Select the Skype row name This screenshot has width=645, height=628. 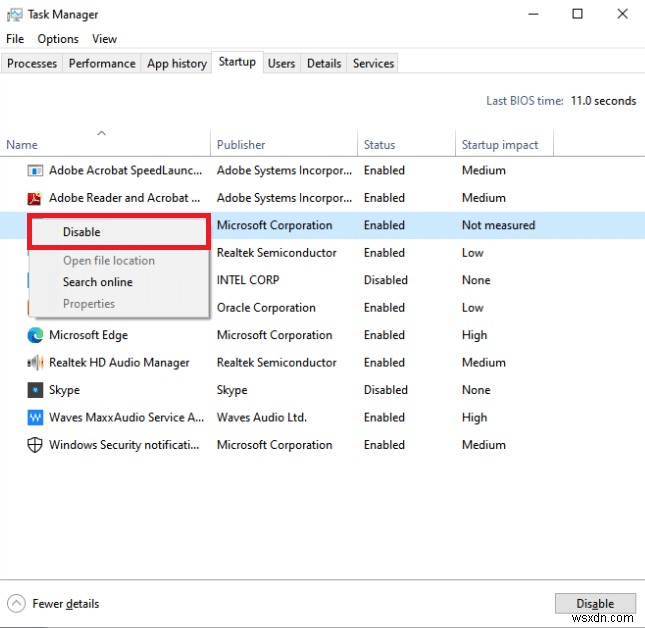[65, 390]
